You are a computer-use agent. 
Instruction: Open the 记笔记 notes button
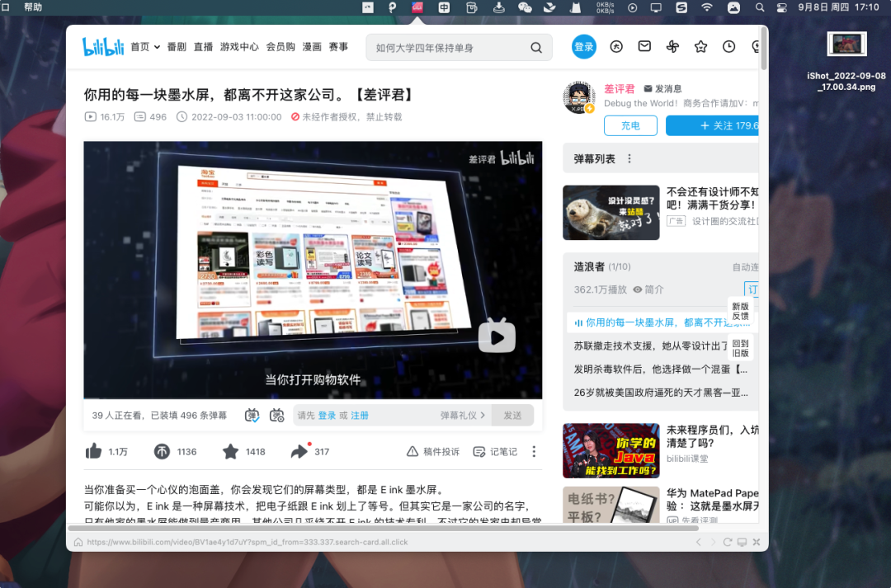pyautogui.click(x=495, y=452)
